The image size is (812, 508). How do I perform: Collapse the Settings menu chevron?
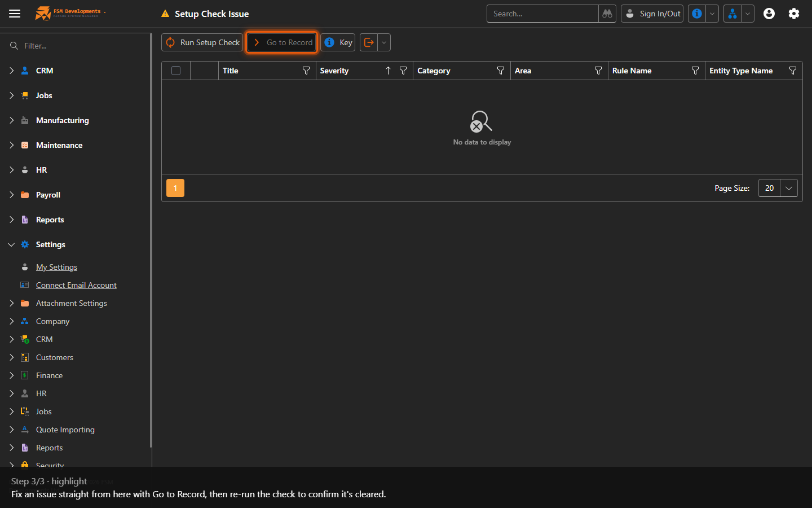coord(11,244)
